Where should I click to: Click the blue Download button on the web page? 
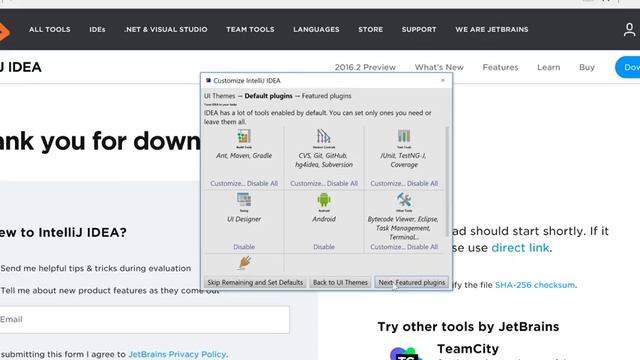[x=628, y=67]
